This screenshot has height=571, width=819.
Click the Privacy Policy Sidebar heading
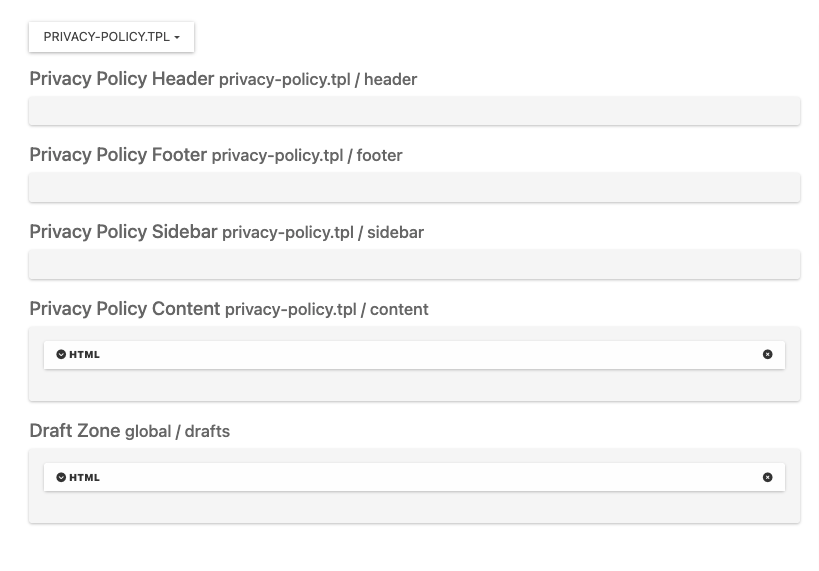[123, 232]
